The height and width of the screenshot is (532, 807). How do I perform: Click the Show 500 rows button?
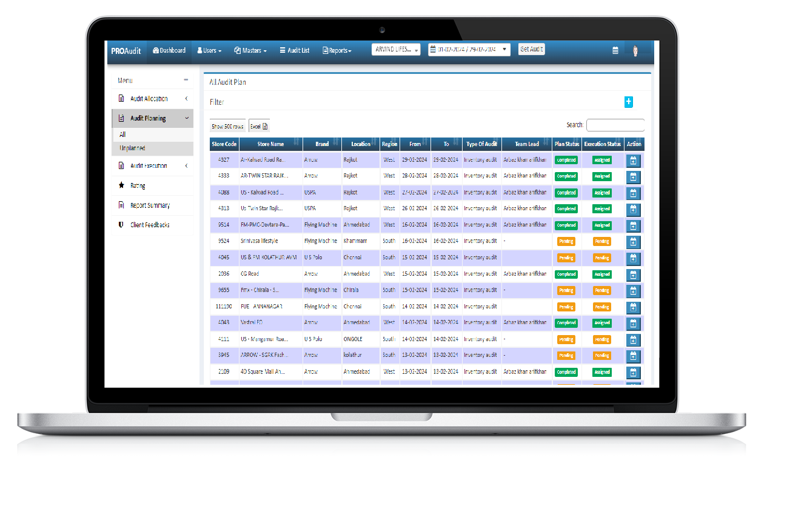pos(227,127)
